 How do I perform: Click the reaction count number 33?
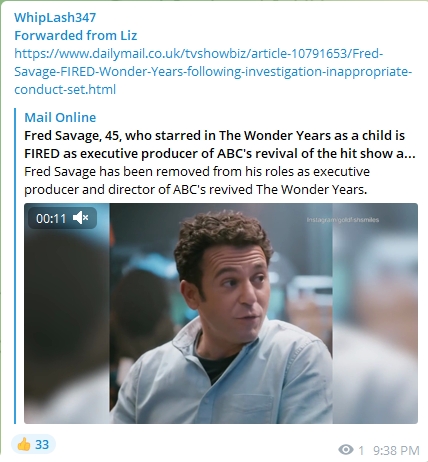42,445
